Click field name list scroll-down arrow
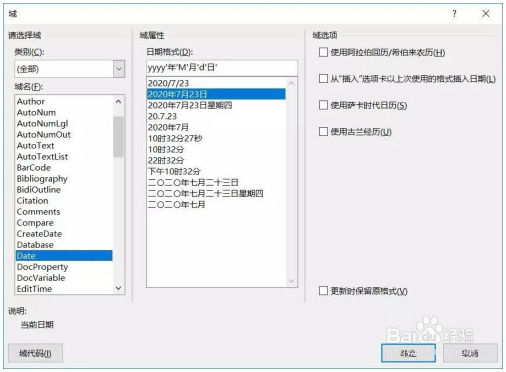The width and height of the screenshot is (506, 372). point(118,288)
